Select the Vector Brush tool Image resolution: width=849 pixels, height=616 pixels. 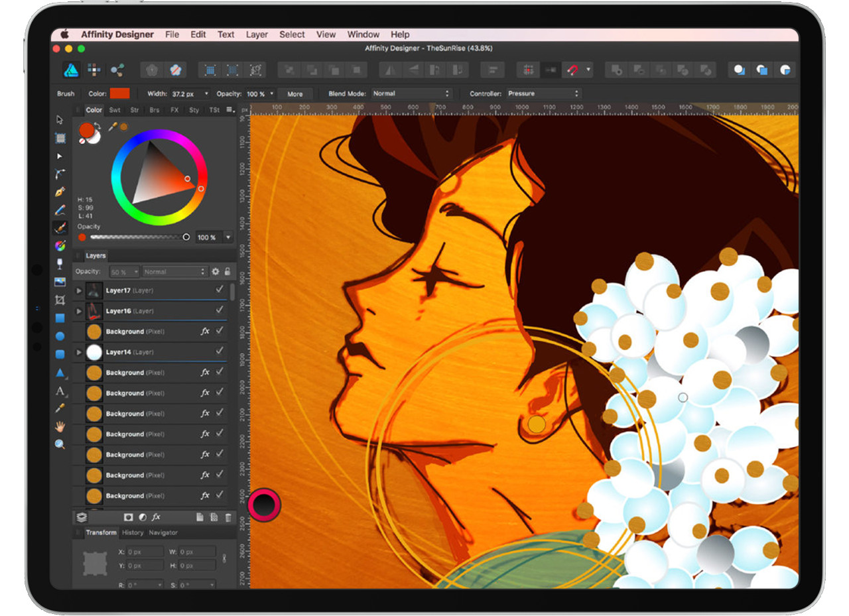(x=60, y=228)
